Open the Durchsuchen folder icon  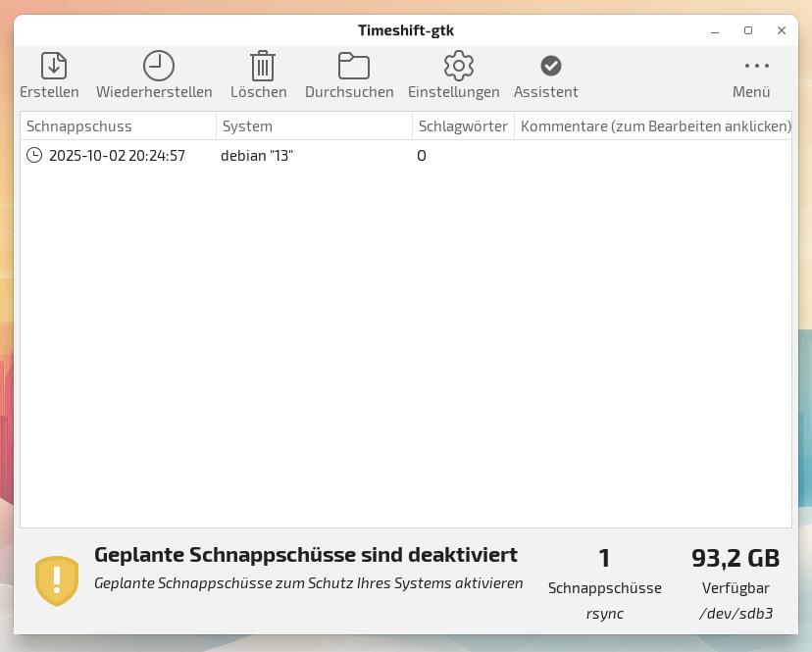pyautogui.click(x=353, y=66)
